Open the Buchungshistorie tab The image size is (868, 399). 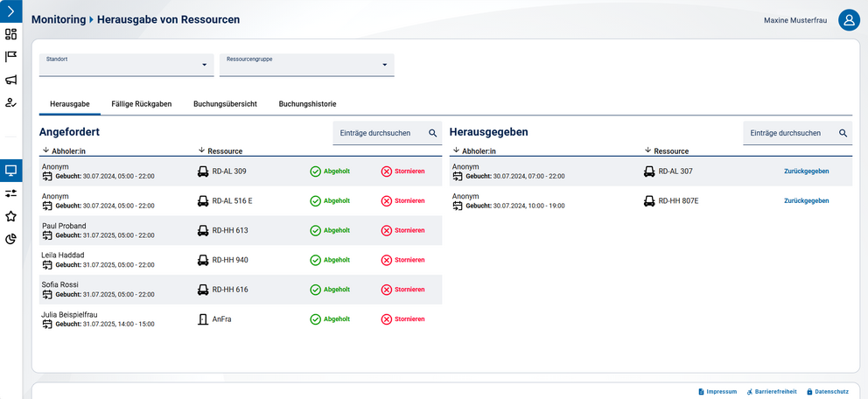pyautogui.click(x=307, y=104)
